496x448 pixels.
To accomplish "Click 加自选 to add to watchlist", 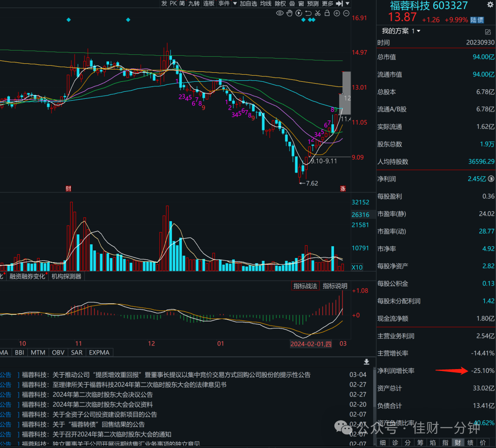I will [248, 3].
